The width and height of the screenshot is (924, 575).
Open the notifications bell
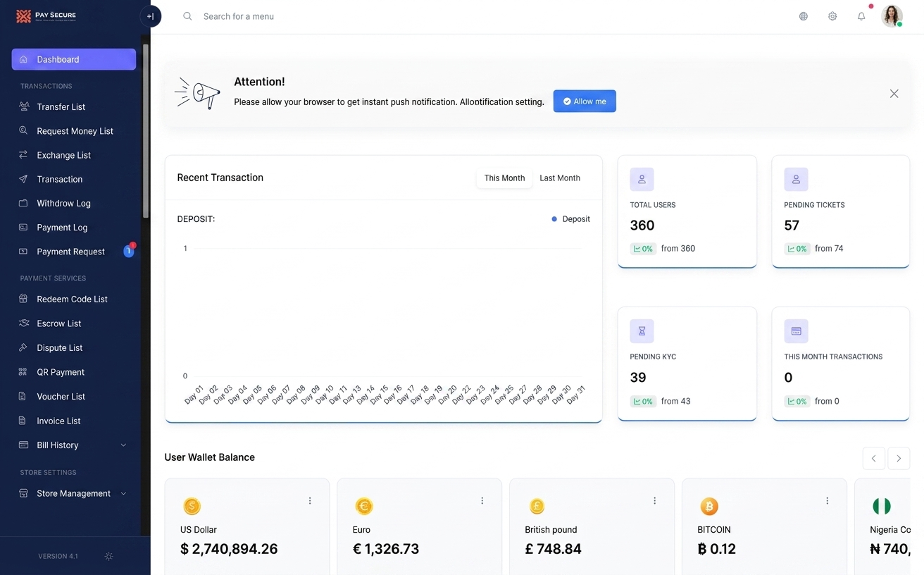click(x=861, y=16)
